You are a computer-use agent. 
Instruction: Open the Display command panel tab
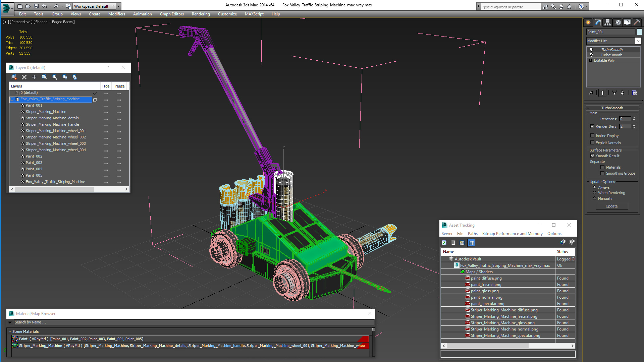coord(627,22)
